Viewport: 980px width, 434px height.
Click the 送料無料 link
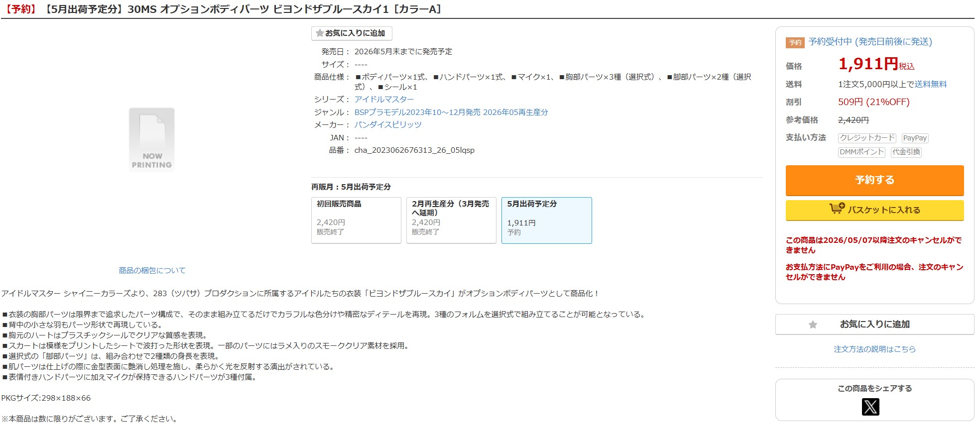931,84
